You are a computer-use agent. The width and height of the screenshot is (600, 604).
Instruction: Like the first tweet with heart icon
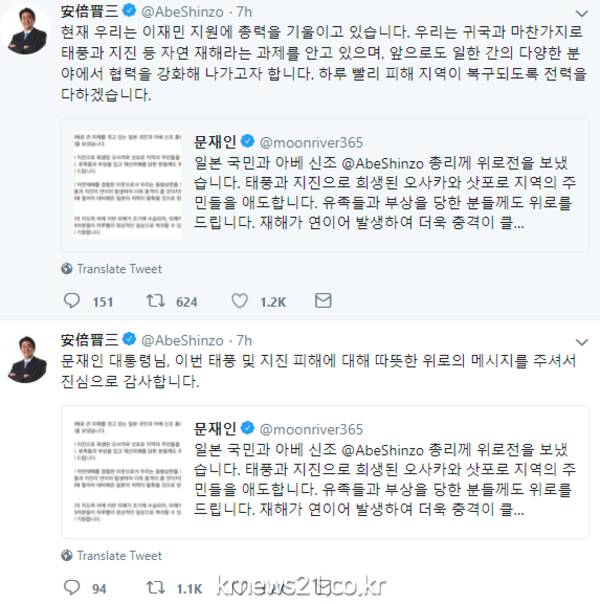240,301
